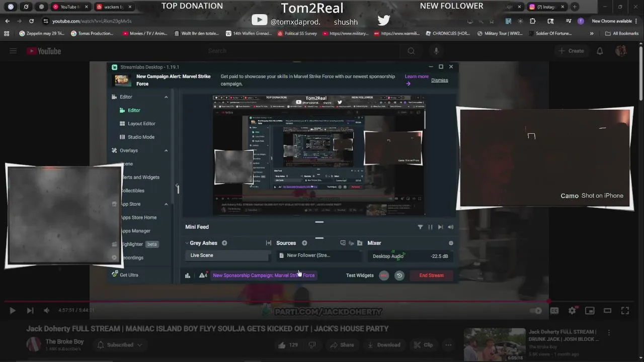
Task: Open YouTube guide hamburger menu
Action: [13, 51]
